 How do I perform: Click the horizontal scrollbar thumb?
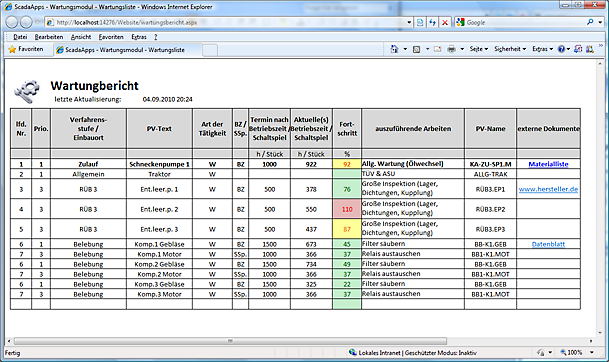pyautogui.click(x=230, y=341)
